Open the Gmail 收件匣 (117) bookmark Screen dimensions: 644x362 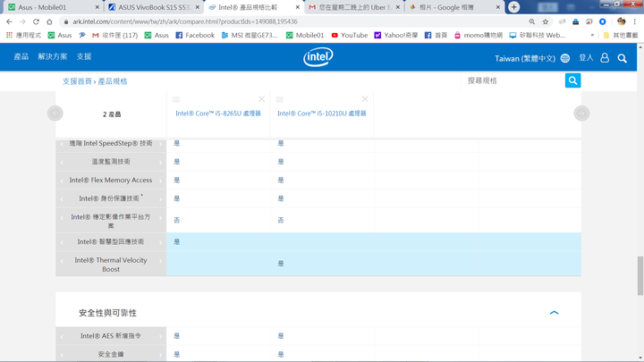click(115, 35)
